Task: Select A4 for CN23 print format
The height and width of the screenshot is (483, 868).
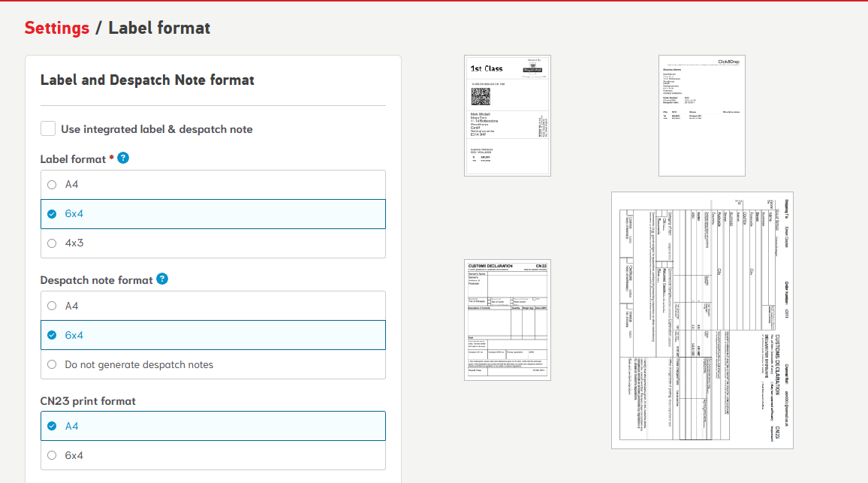Action: pos(51,426)
